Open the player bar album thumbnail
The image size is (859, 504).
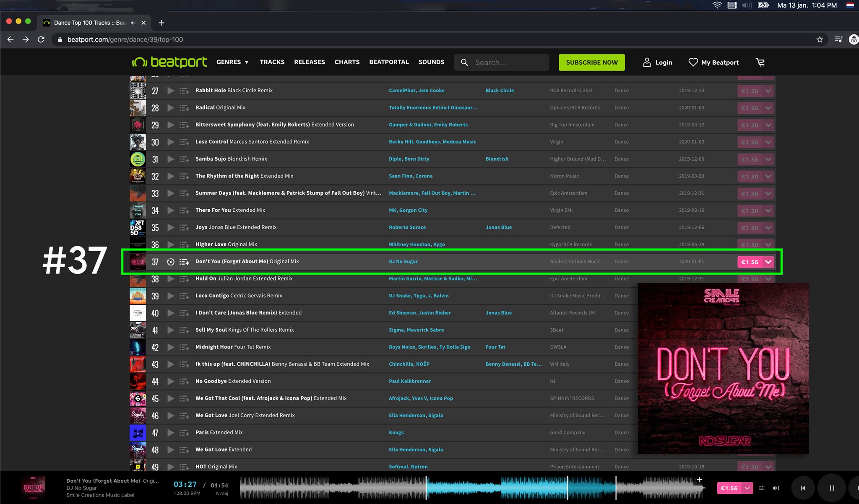[33, 488]
